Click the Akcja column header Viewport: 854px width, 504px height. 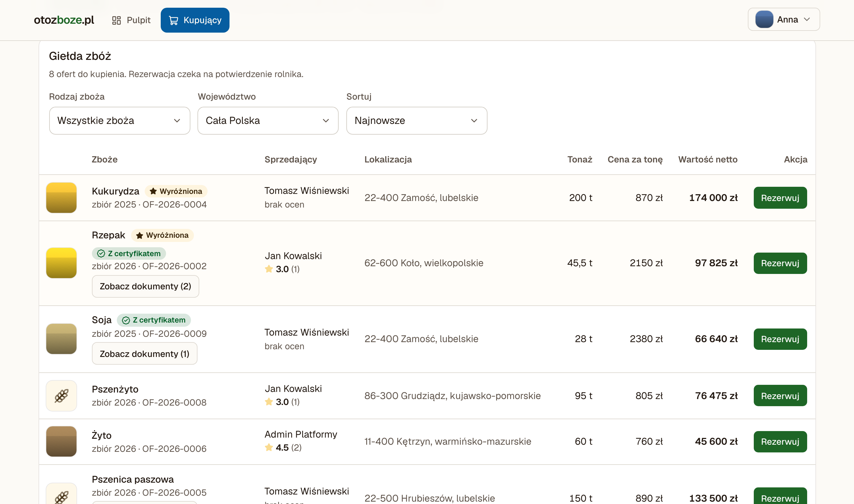click(796, 160)
